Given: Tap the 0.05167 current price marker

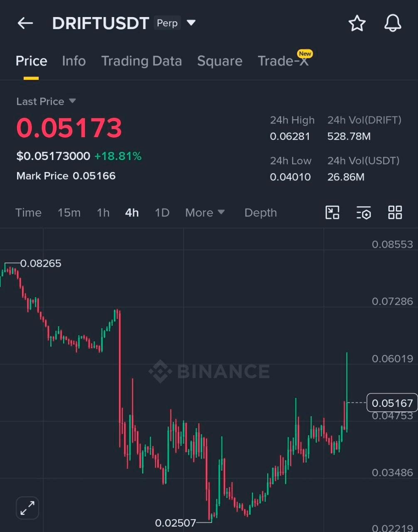Looking at the screenshot, I should 392,403.
